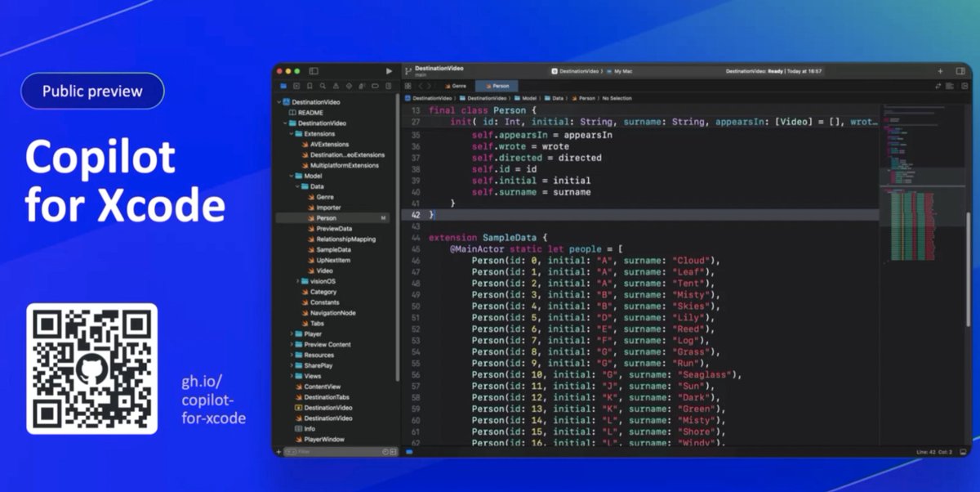Open the Source Control navigator icon

click(x=296, y=85)
